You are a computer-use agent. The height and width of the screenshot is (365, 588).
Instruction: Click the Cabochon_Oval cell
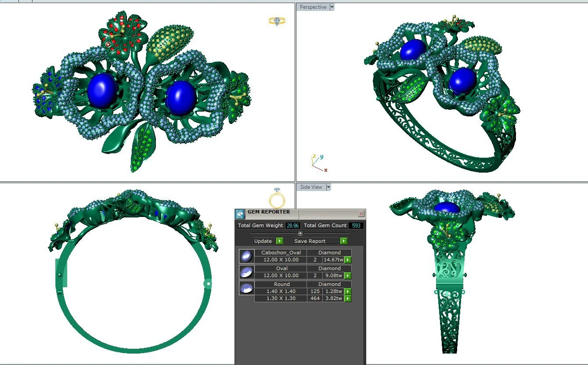(281, 253)
